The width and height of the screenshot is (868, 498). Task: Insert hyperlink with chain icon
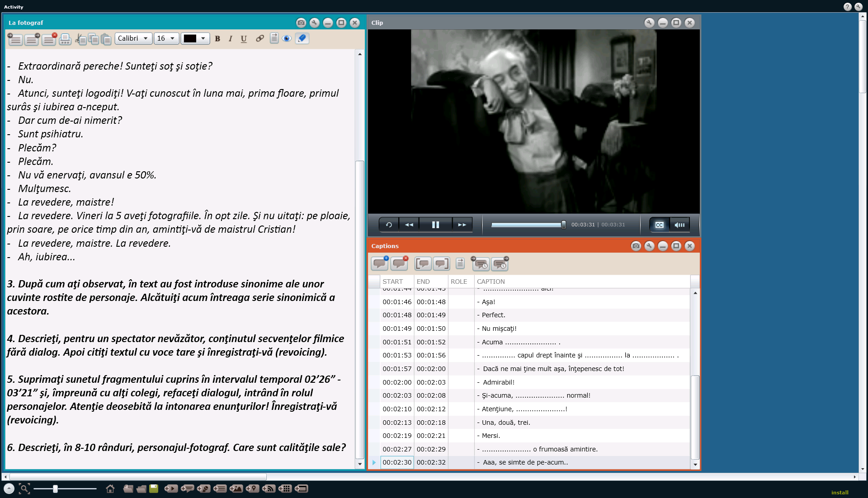[x=259, y=38]
